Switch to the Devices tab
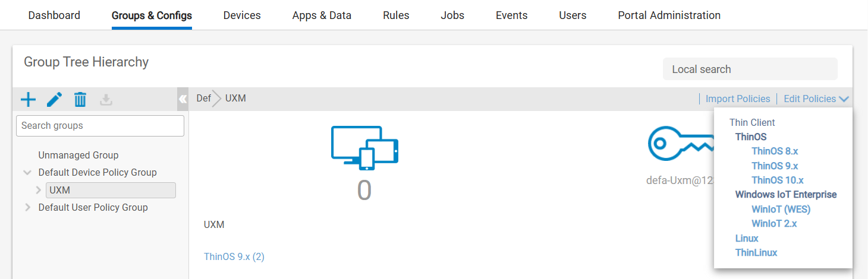Viewport: 868px width, 279px height. pos(242,15)
